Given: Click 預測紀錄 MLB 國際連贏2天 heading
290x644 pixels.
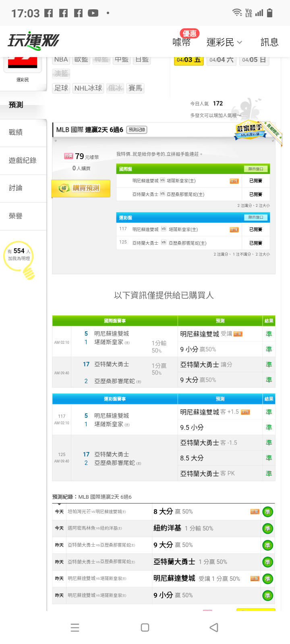Looking at the screenshot, I should (92, 497).
